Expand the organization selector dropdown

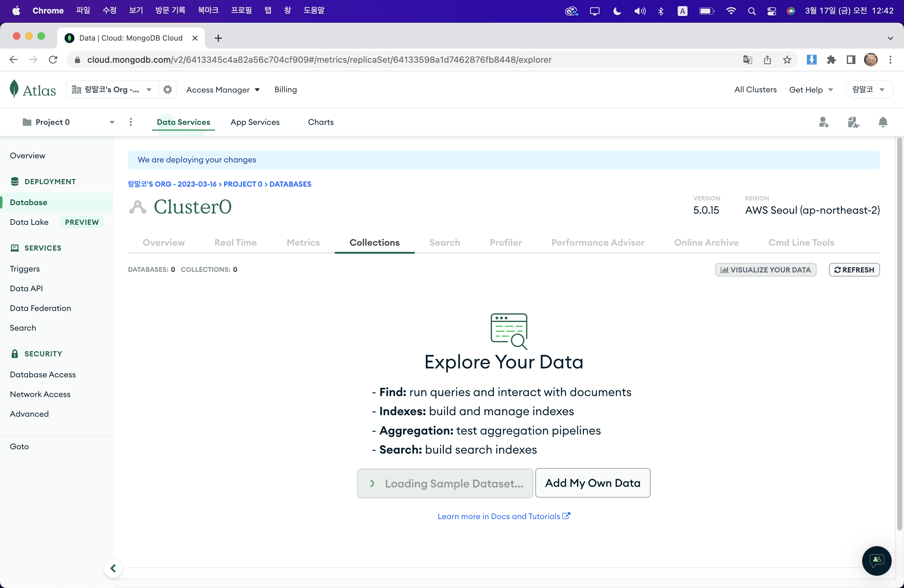click(x=112, y=89)
